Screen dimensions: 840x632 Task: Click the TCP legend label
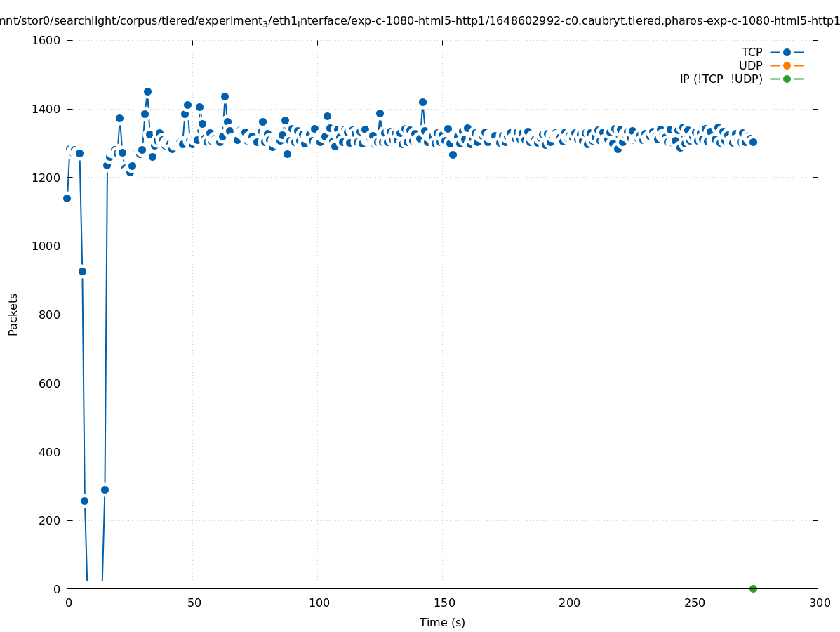click(752, 52)
